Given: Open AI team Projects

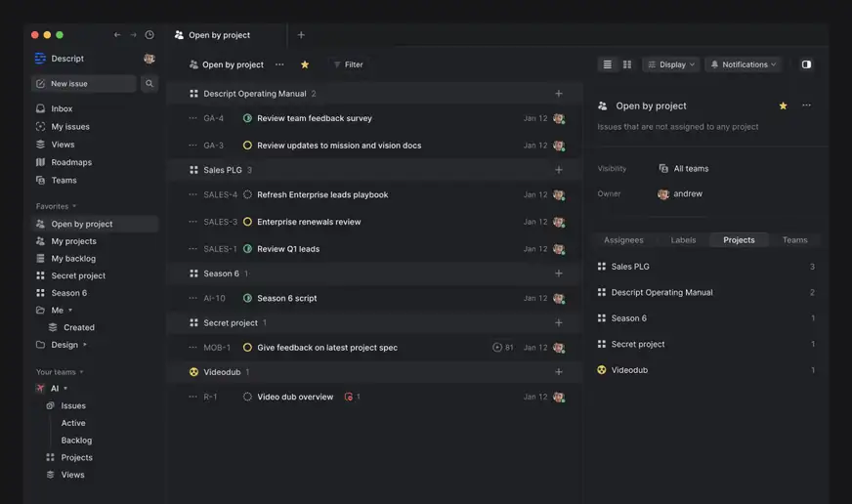Looking at the screenshot, I should pyautogui.click(x=69, y=458).
